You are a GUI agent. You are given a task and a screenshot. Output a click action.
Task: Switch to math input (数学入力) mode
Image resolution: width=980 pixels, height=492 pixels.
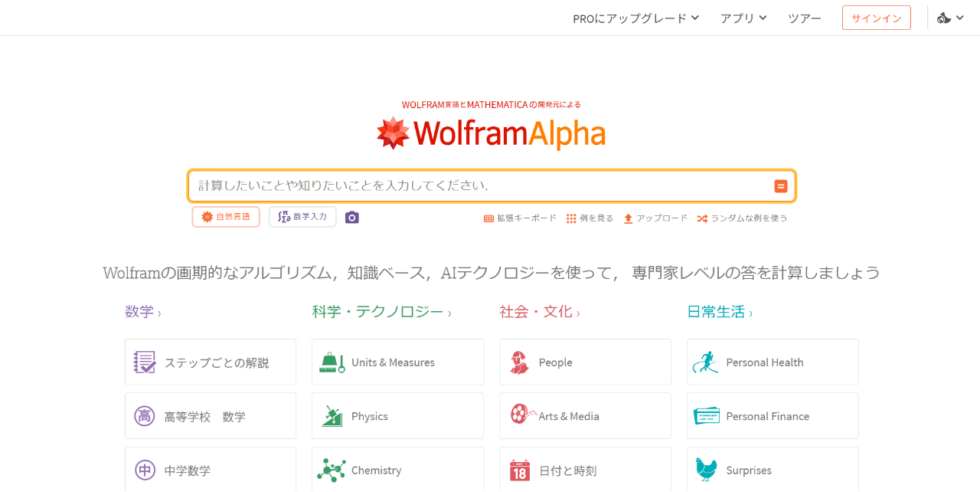coord(302,217)
